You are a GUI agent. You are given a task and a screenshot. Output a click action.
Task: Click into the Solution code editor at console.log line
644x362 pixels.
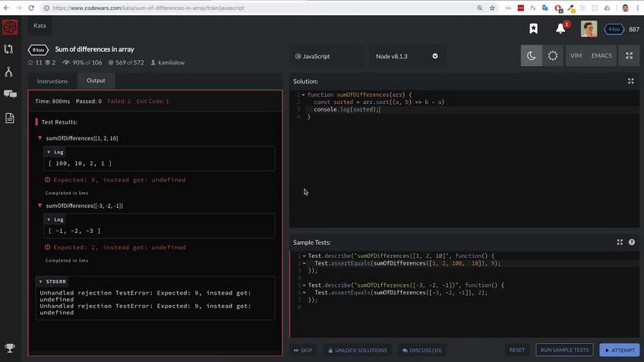pos(346,109)
